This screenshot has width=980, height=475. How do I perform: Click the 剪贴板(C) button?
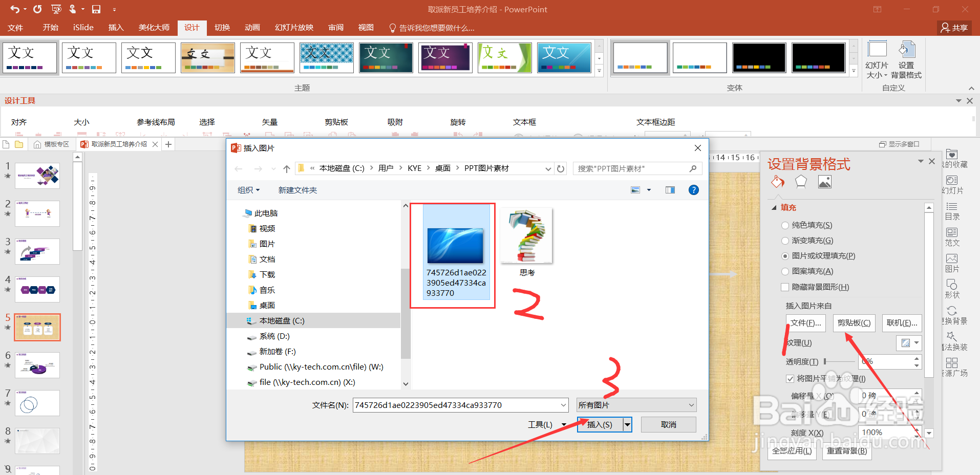point(854,323)
